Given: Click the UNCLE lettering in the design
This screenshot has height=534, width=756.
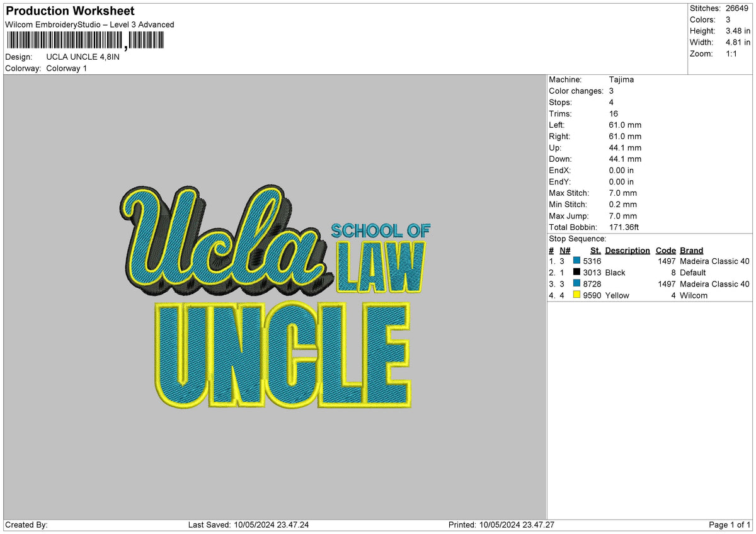Looking at the screenshot, I should 283,355.
